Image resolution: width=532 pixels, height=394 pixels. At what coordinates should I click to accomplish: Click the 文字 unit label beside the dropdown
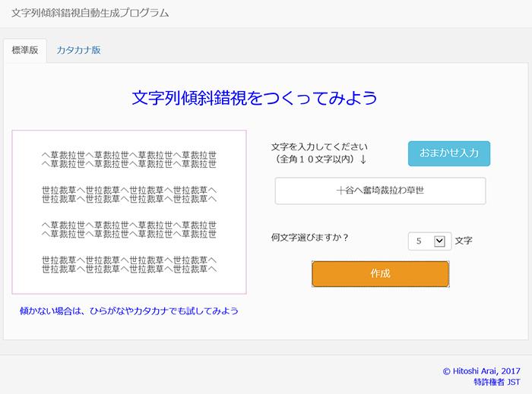coord(464,241)
